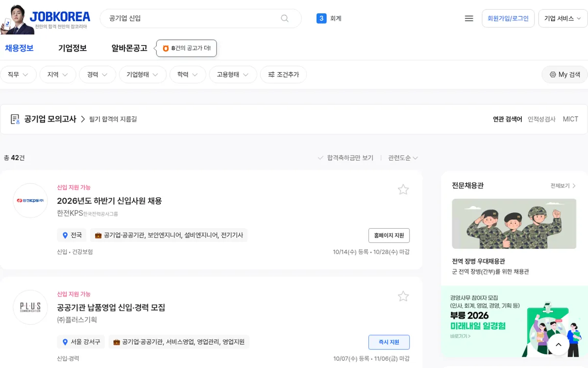
Task: Click the 공기업 모의고사 banner link
Action: coord(50,119)
